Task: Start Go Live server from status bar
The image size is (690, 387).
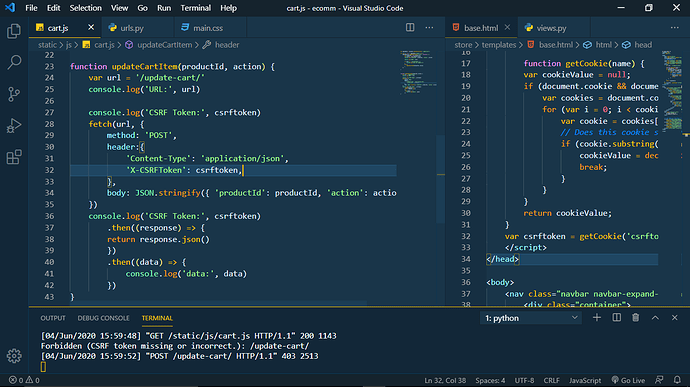Action: [x=628, y=380]
